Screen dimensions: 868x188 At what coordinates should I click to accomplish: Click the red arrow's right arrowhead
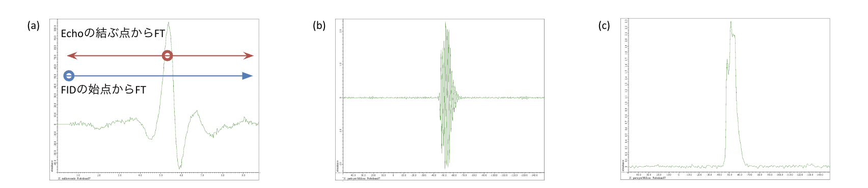tap(248, 56)
